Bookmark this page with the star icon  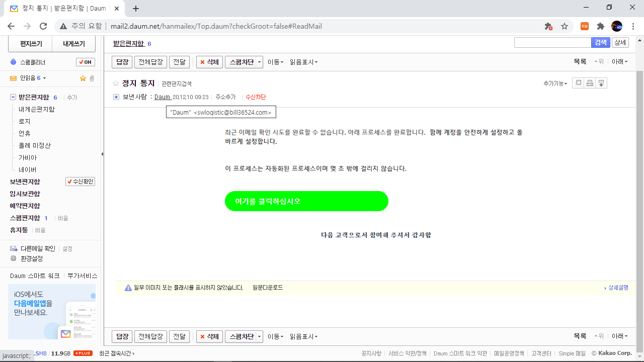tap(565, 26)
